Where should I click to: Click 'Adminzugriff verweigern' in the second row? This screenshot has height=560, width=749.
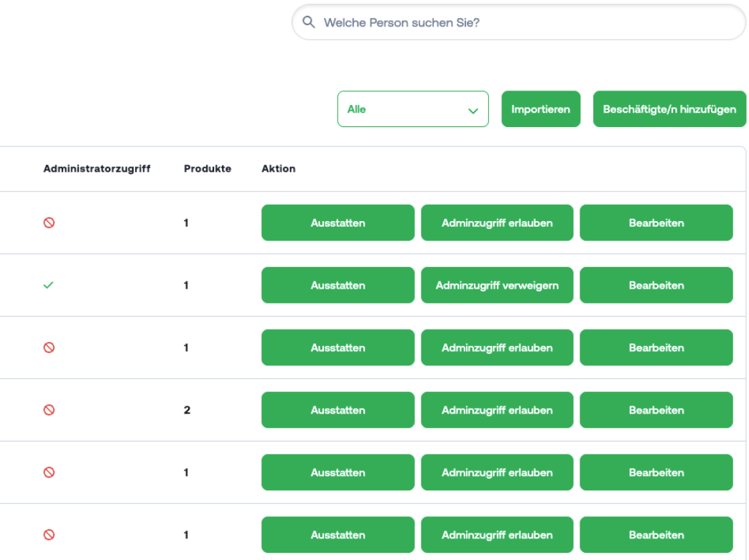[x=497, y=285]
